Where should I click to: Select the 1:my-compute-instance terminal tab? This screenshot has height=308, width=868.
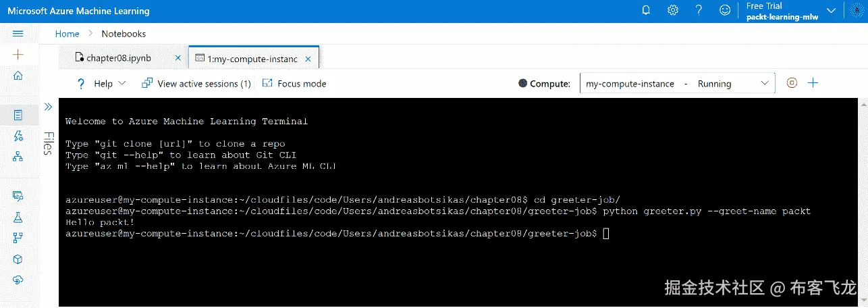point(246,59)
